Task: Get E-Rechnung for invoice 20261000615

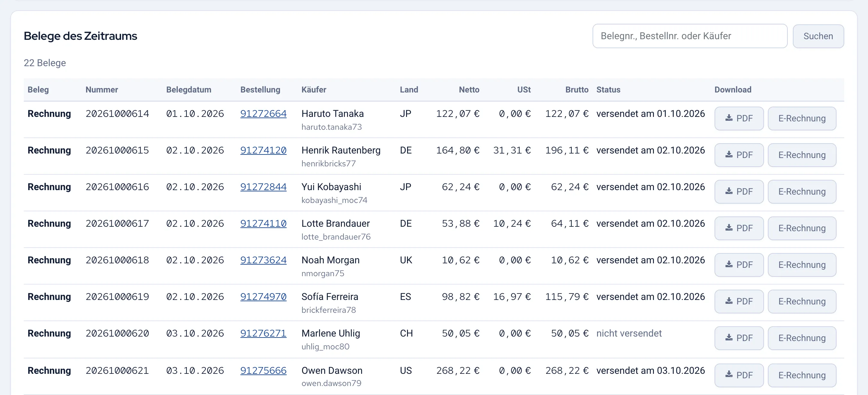Action: click(x=802, y=155)
